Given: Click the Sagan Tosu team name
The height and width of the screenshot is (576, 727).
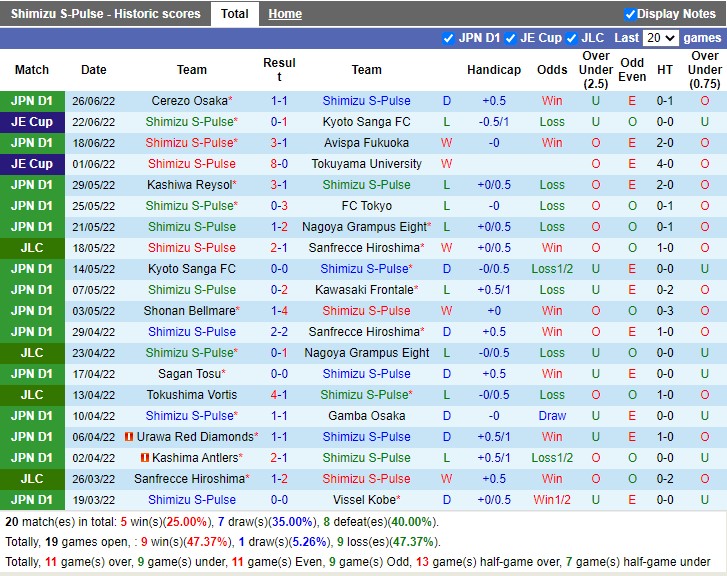Looking at the screenshot, I should (x=189, y=374).
